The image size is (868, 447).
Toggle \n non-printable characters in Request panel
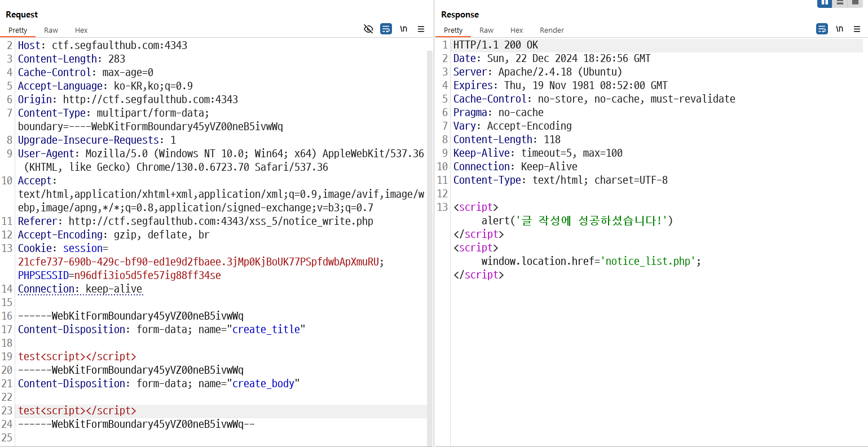(x=404, y=29)
